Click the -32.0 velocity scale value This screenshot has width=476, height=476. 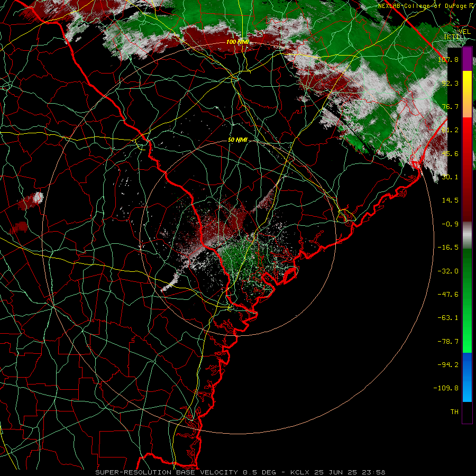point(448,271)
